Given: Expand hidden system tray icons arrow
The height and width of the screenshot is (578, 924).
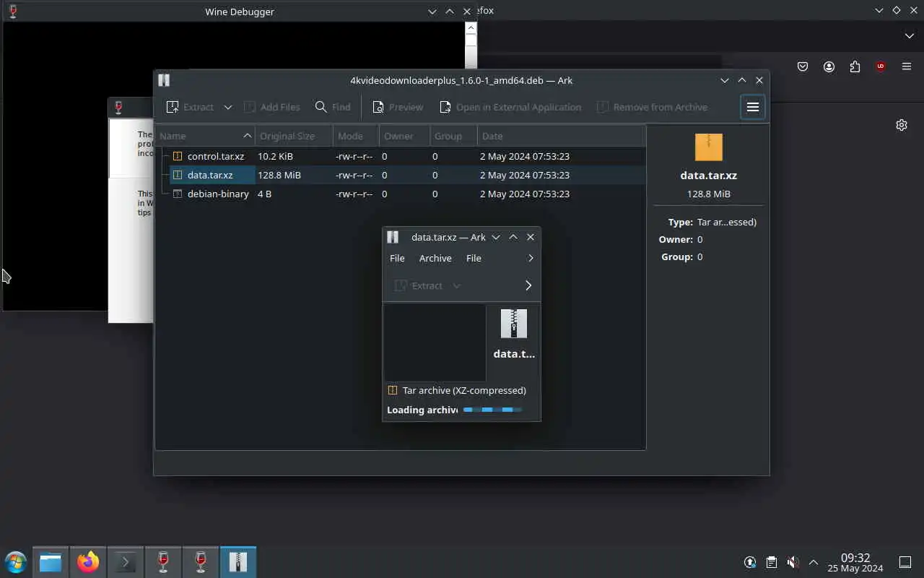Looking at the screenshot, I should (814, 562).
